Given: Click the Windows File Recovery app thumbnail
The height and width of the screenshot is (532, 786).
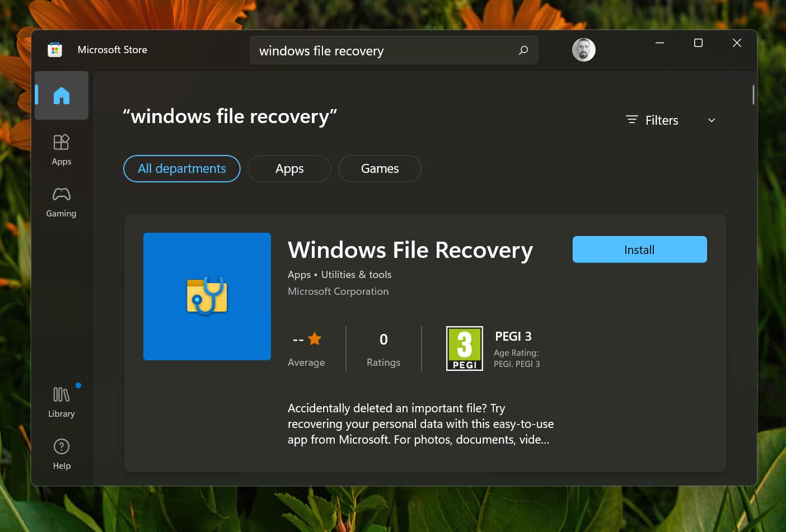Looking at the screenshot, I should tap(207, 296).
